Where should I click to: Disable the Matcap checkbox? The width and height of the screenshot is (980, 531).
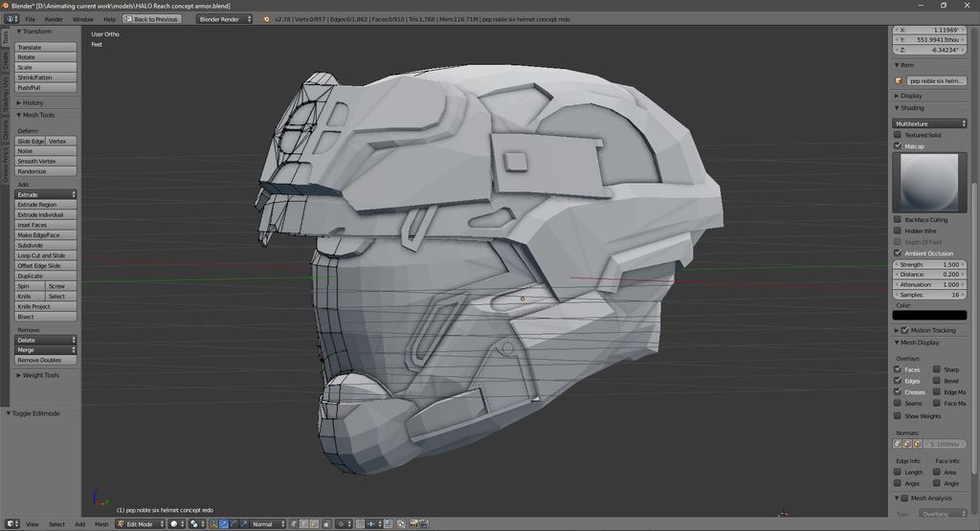(x=898, y=146)
